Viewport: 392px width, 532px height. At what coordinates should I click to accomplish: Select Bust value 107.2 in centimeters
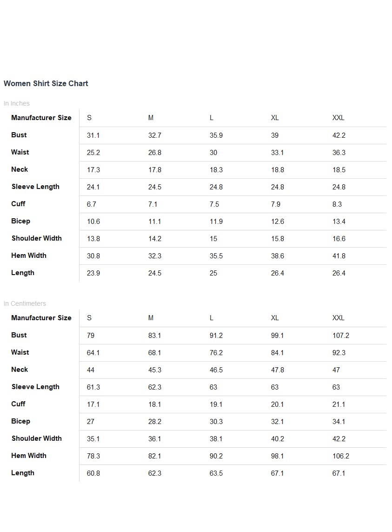(x=341, y=336)
